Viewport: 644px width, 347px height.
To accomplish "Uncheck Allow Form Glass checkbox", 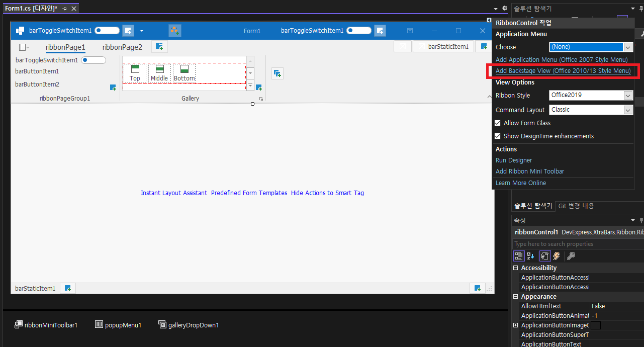I will pyautogui.click(x=498, y=123).
